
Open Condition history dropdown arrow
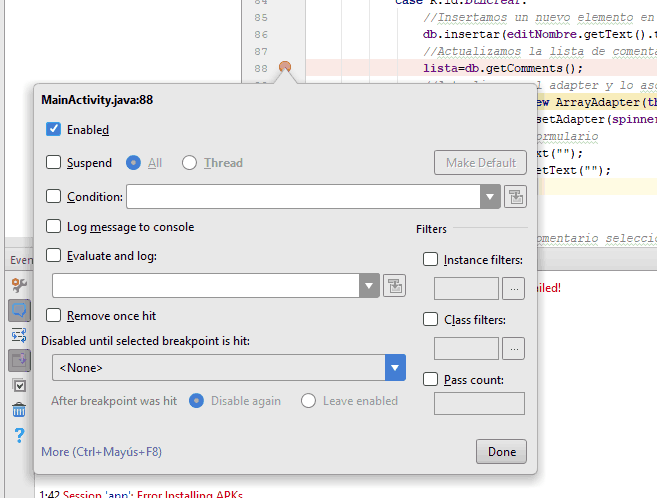click(490, 196)
